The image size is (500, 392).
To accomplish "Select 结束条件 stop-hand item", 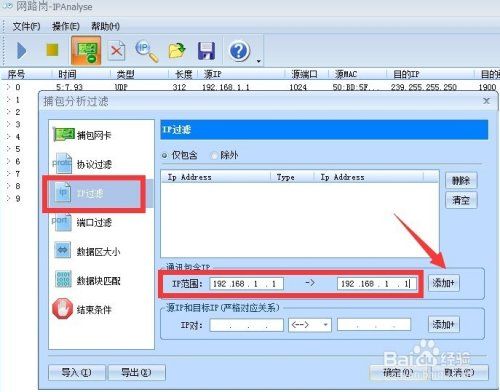I will [x=82, y=309].
